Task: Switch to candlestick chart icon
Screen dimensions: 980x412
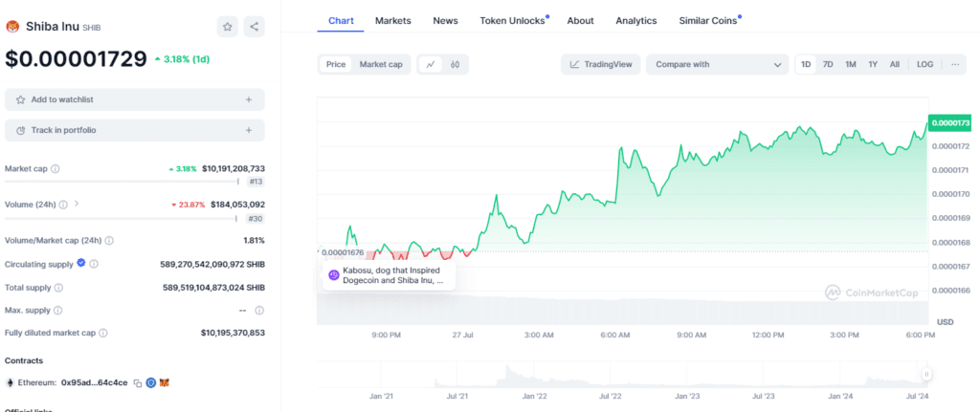Action: pyautogui.click(x=455, y=64)
